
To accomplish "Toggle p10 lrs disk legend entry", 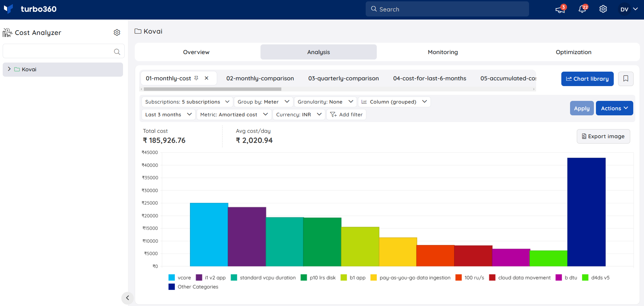I will point(318,277).
